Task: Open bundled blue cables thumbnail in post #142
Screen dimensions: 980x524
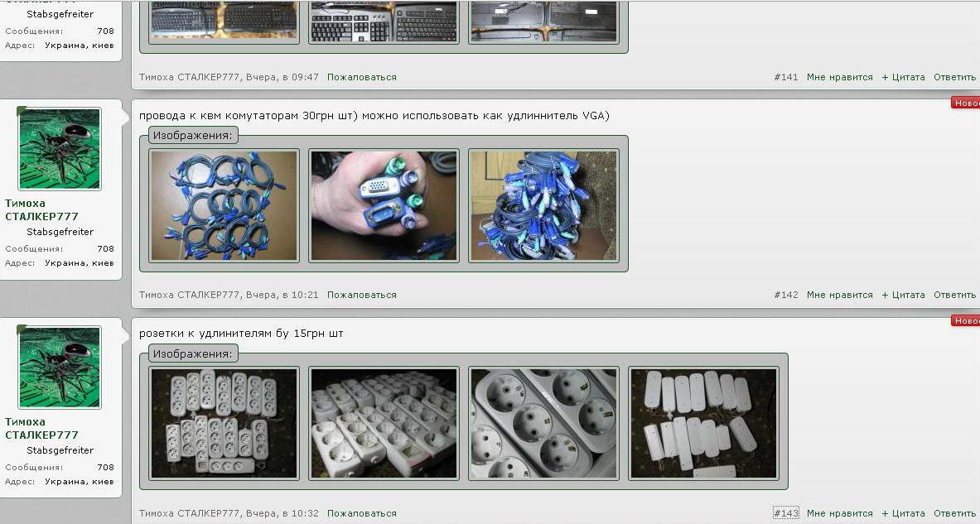Action: coord(543,205)
